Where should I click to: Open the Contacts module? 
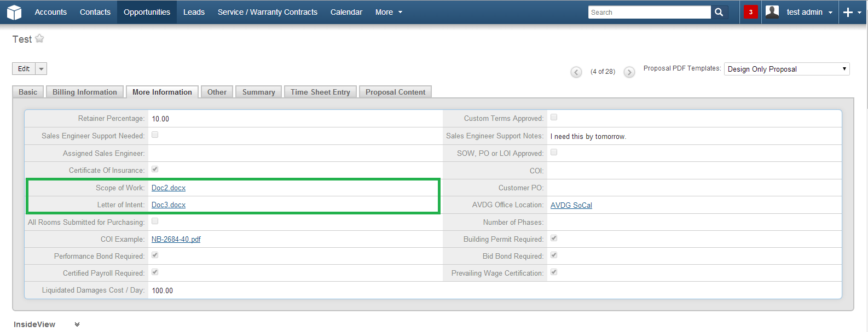(x=95, y=12)
